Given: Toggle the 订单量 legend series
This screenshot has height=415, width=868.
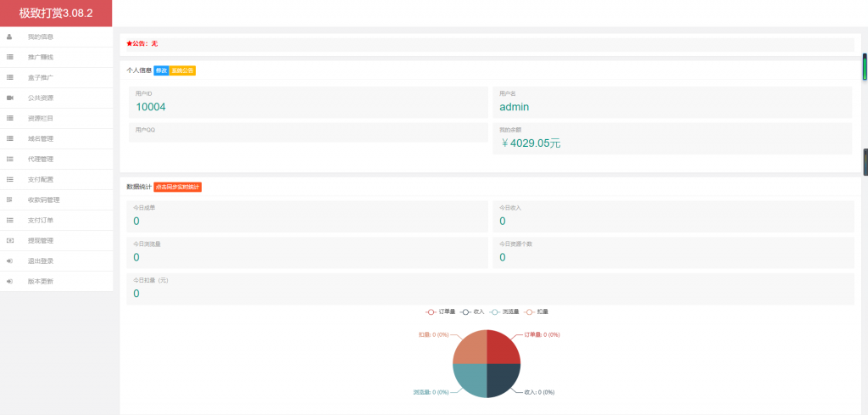Looking at the screenshot, I should [x=440, y=312].
